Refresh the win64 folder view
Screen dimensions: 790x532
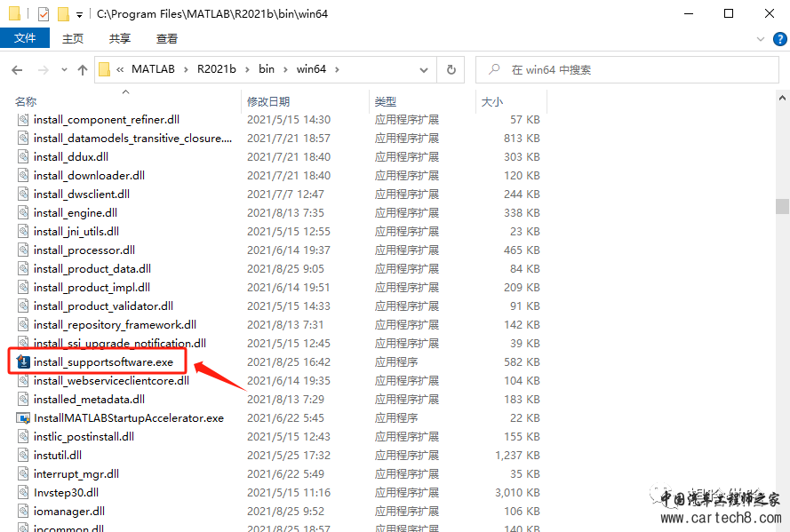pyautogui.click(x=451, y=69)
